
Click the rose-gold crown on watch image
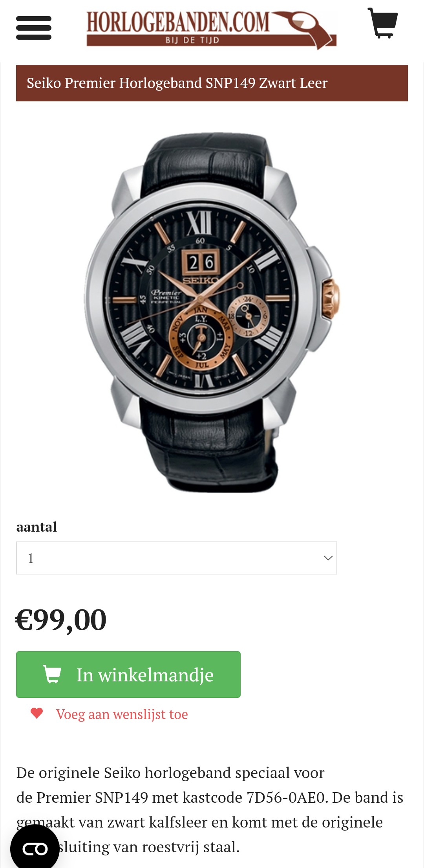coord(330,299)
